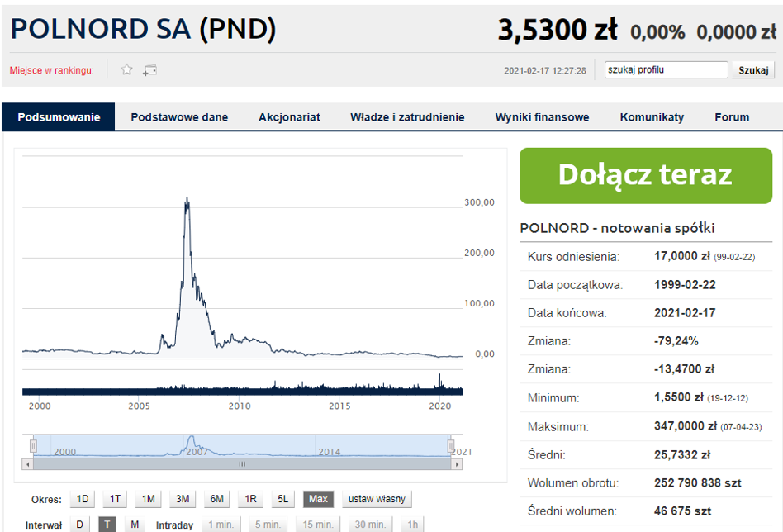Switch to the Forum tab
Image resolution: width=783 pixels, height=532 pixels.
(x=732, y=116)
